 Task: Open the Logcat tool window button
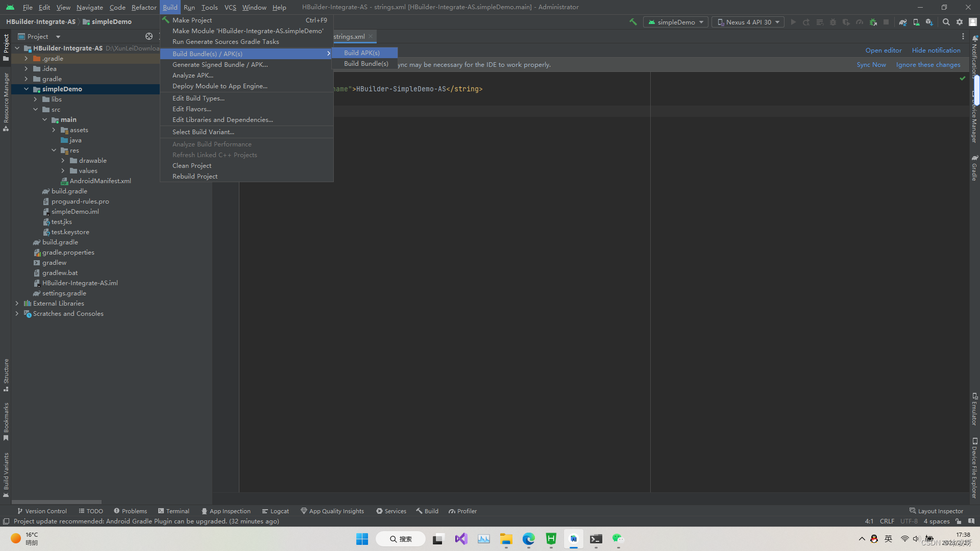276,511
